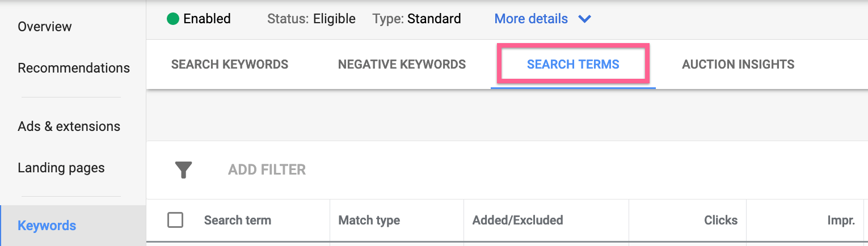
Task: Select Keywords in the left navigation
Action: [x=47, y=226]
